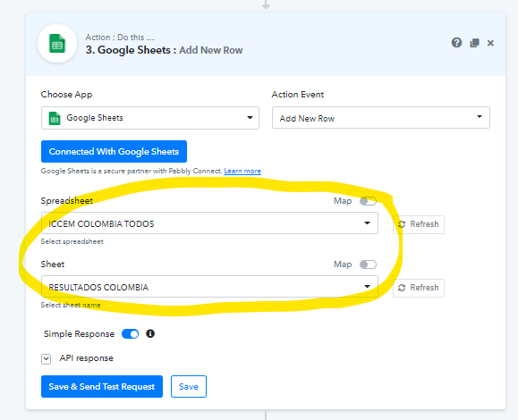Refresh the Spreadsheet list
Screen dimensions: 518x420
click(x=419, y=224)
